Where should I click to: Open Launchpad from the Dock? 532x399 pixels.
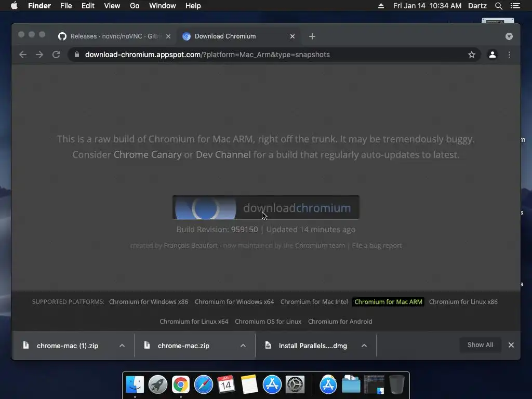(x=158, y=385)
